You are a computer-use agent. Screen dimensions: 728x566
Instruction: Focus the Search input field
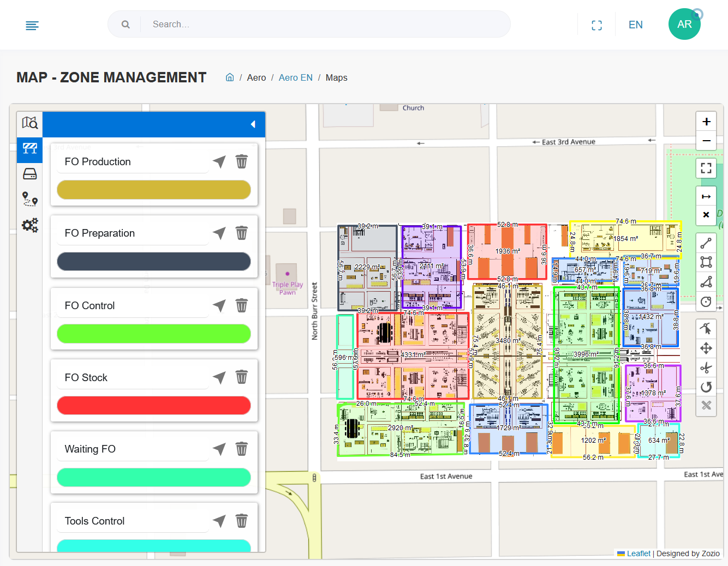[325, 25]
